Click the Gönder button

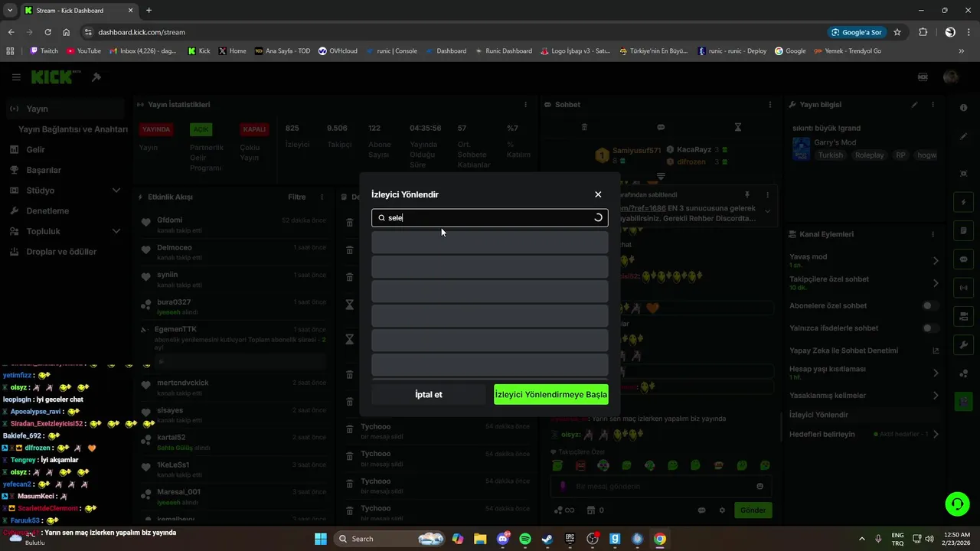click(x=753, y=510)
